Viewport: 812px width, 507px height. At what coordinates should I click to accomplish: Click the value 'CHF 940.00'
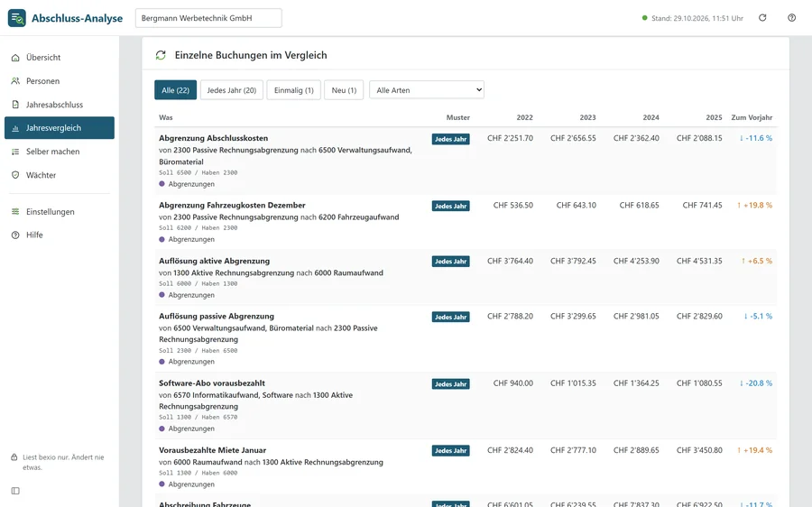513,383
